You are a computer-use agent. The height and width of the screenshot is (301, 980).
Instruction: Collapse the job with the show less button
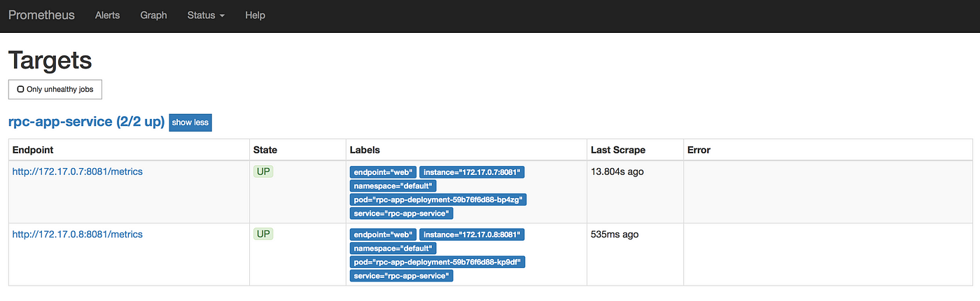[x=190, y=122]
